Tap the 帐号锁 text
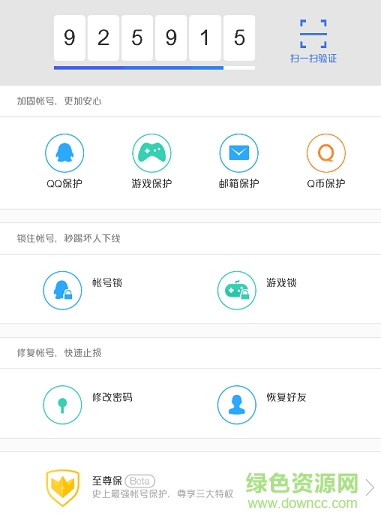 (x=107, y=283)
